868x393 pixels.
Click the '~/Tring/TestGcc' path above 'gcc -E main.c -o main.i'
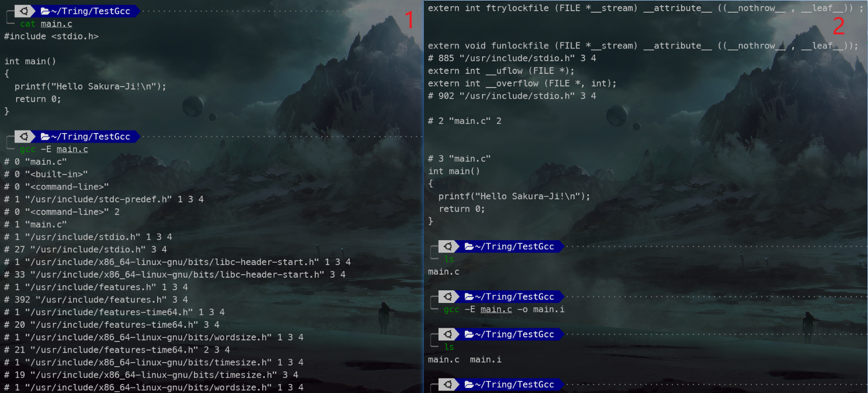[514, 296]
